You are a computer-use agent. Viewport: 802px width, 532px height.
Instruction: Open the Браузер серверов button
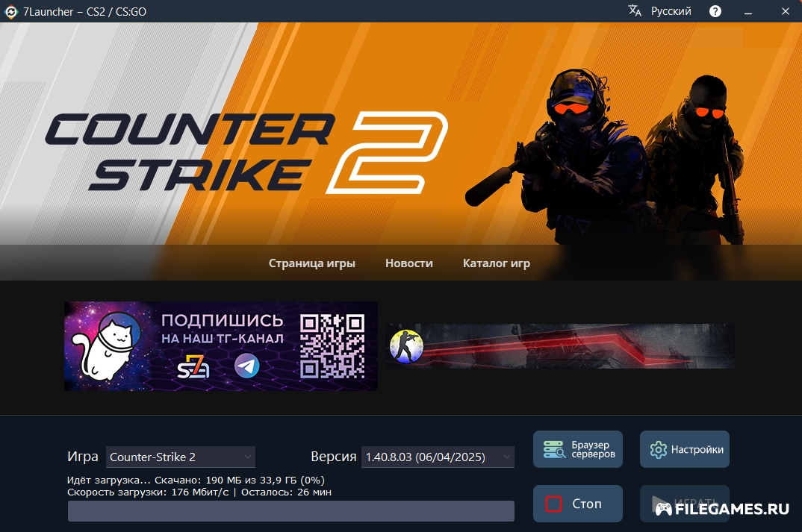(x=578, y=449)
